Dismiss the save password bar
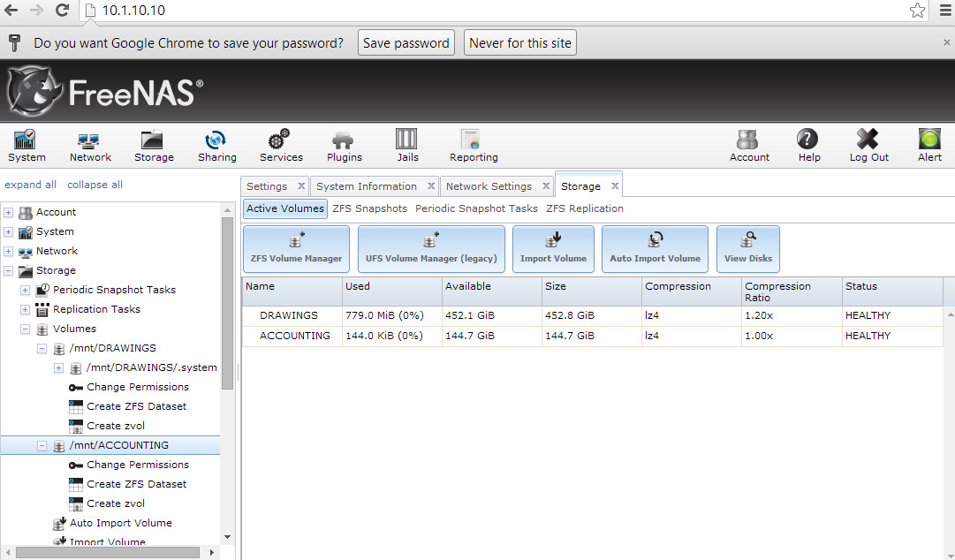This screenshot has height=560, width=955. coord(946,42)
